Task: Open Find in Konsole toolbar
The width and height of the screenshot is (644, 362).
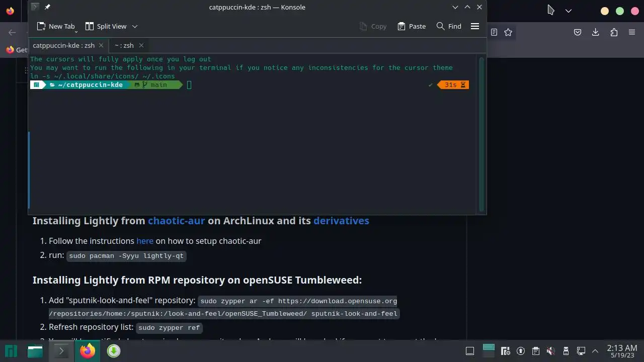Action: [449, 26]
